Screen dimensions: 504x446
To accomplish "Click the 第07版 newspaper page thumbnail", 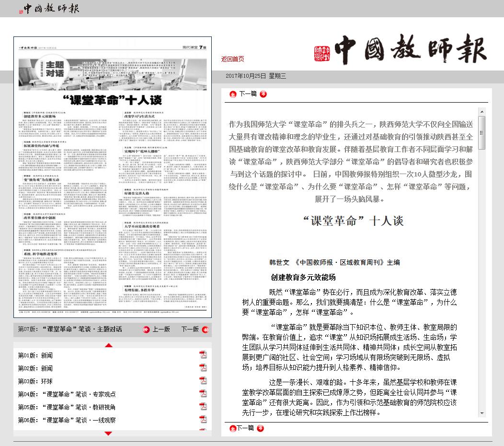I will (x=113, y=177).
